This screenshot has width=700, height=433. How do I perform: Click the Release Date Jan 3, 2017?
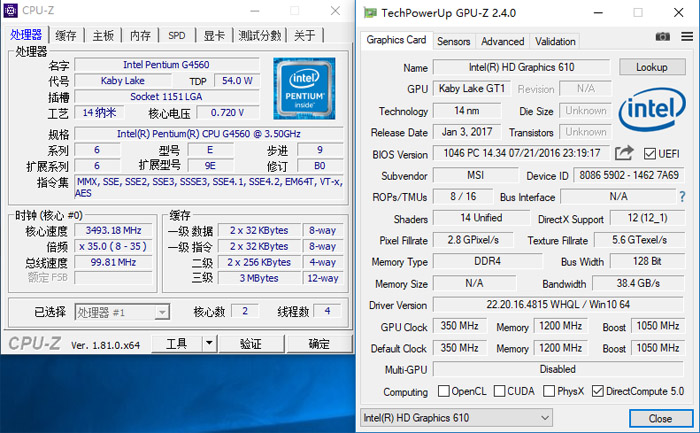[467, 132]
